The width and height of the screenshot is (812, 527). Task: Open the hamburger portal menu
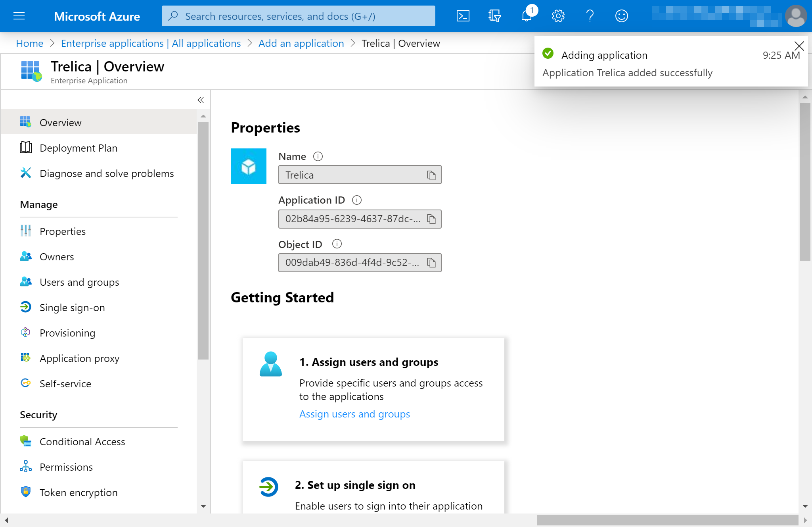pos(19,16)
